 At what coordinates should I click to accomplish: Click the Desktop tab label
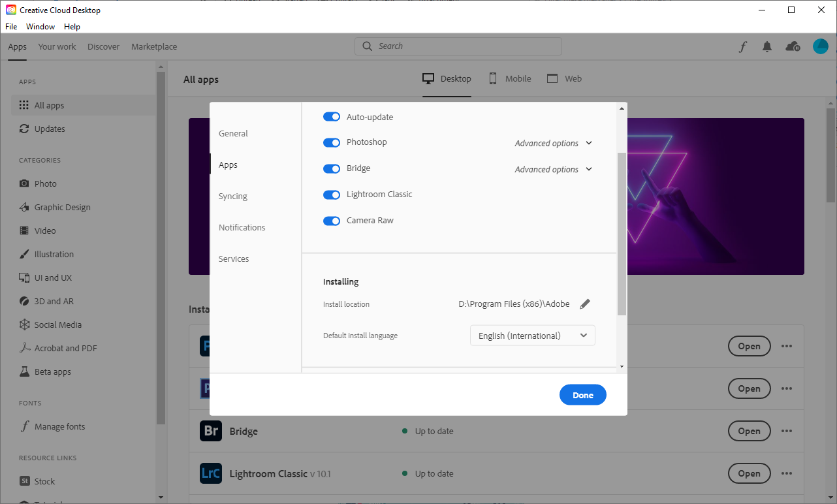click(456, 78)
